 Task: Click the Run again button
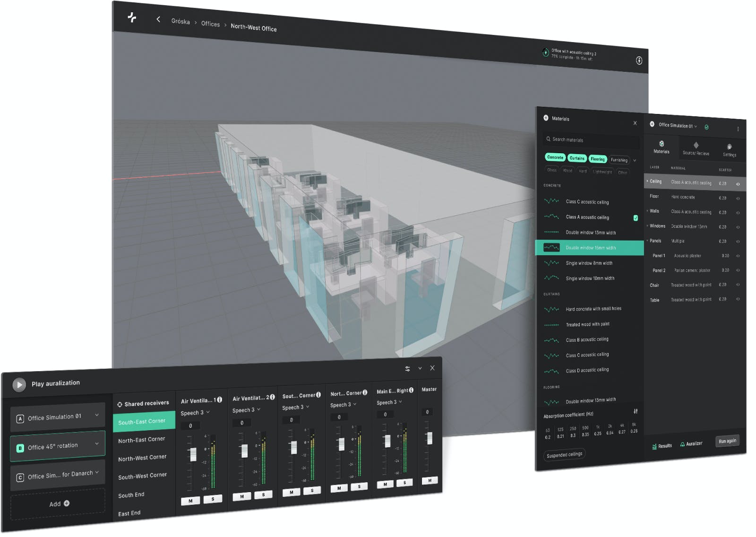(x=727, y=441)
